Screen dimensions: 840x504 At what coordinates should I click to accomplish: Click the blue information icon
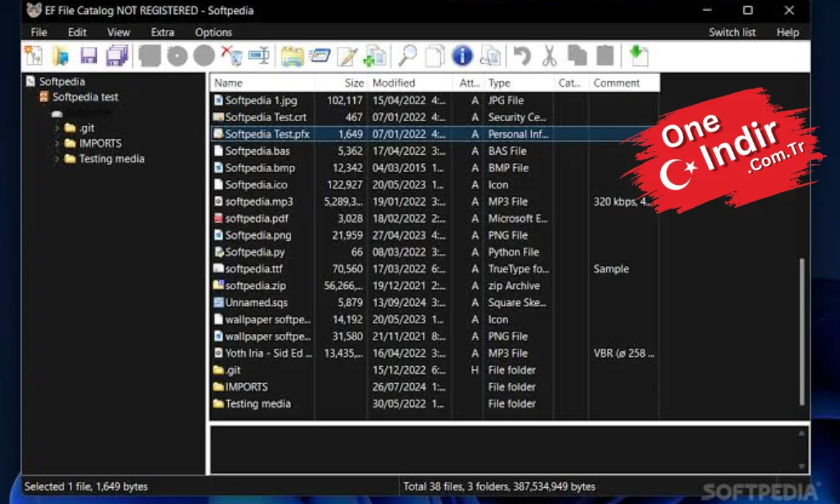(x=463, y=55)
